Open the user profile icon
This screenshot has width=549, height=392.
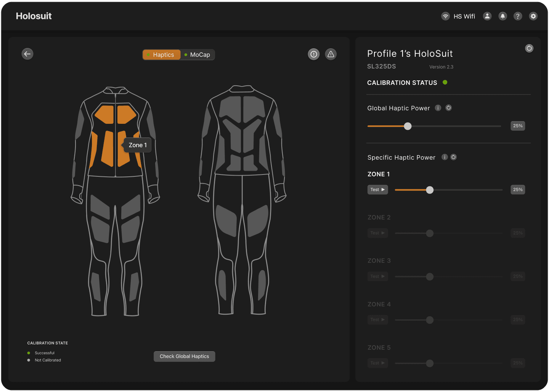(487, 16)
